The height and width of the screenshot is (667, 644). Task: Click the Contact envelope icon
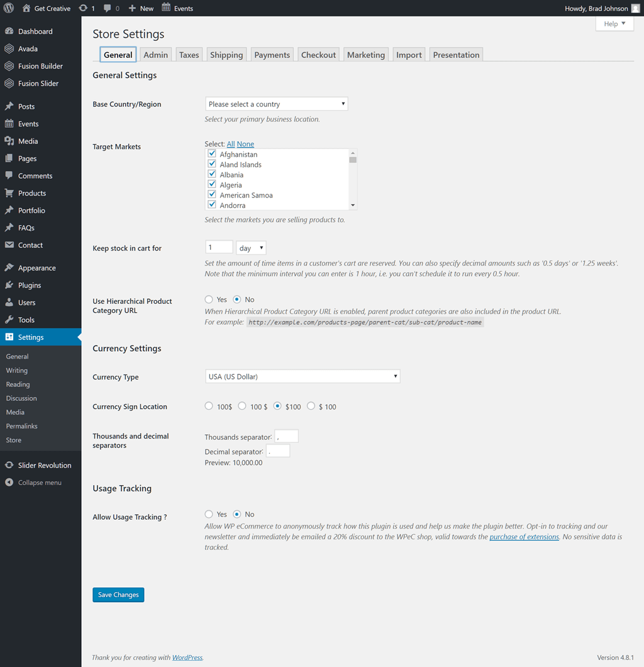(x=9, y=245)
